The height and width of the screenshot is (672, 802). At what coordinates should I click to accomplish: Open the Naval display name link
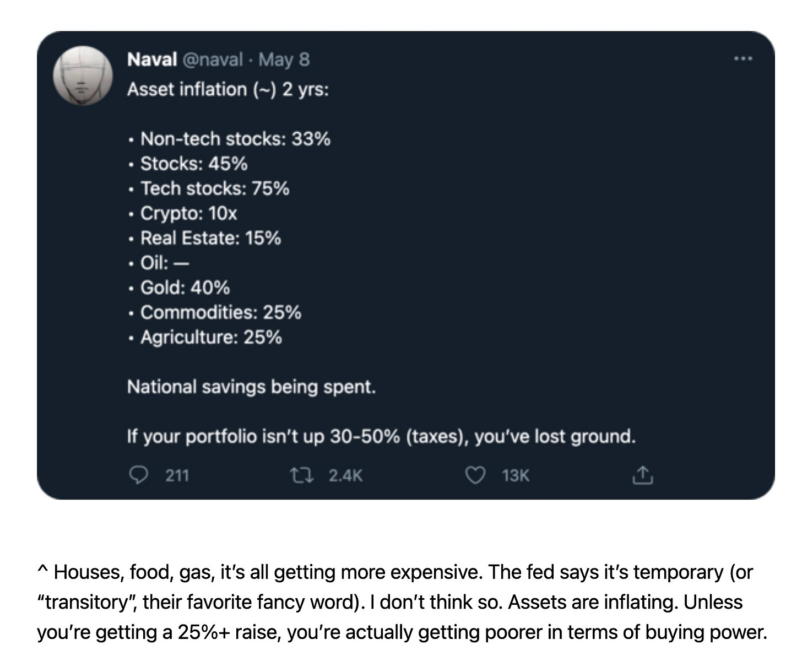coord(152,59)
